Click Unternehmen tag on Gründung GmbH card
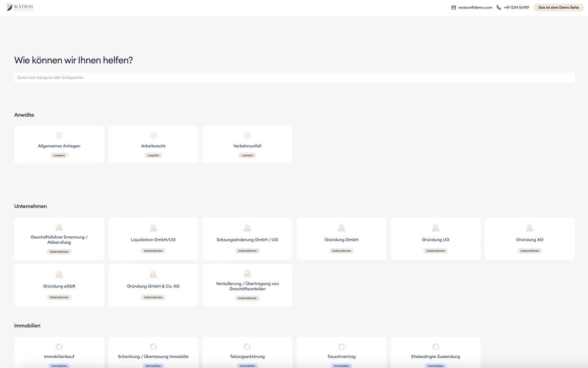The height and width of the screenshot is (368, 588). click(342, 251)
